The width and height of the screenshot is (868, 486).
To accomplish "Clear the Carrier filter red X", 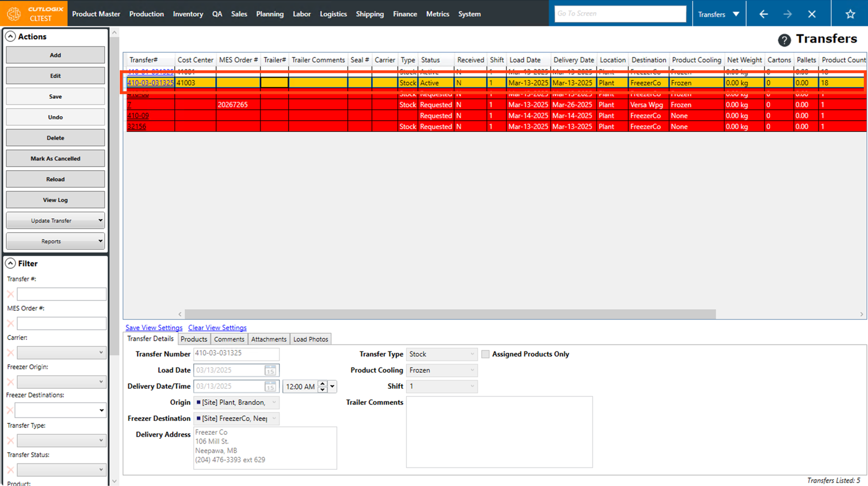I will pyautogui.click(x=10, y=353).
